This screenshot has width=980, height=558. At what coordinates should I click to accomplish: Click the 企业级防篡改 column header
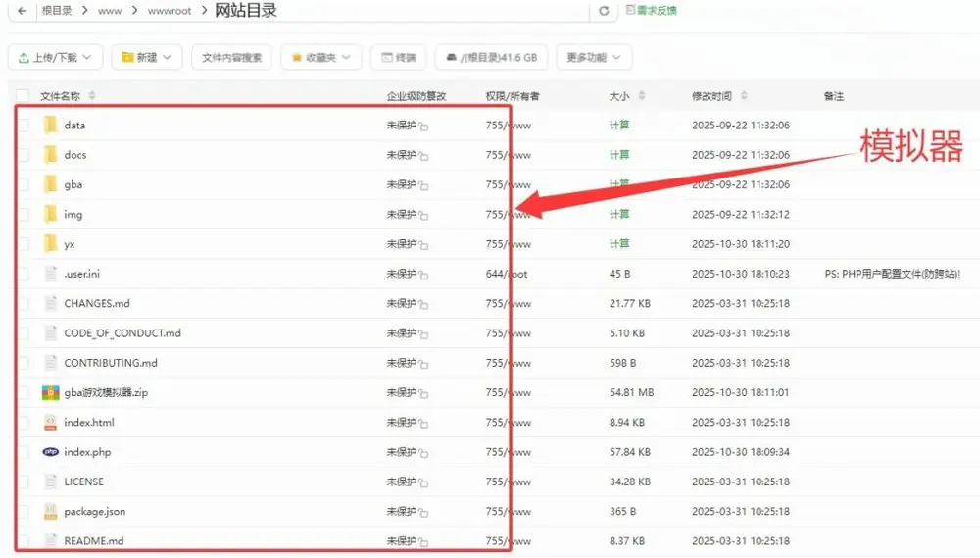coord(416,96)
